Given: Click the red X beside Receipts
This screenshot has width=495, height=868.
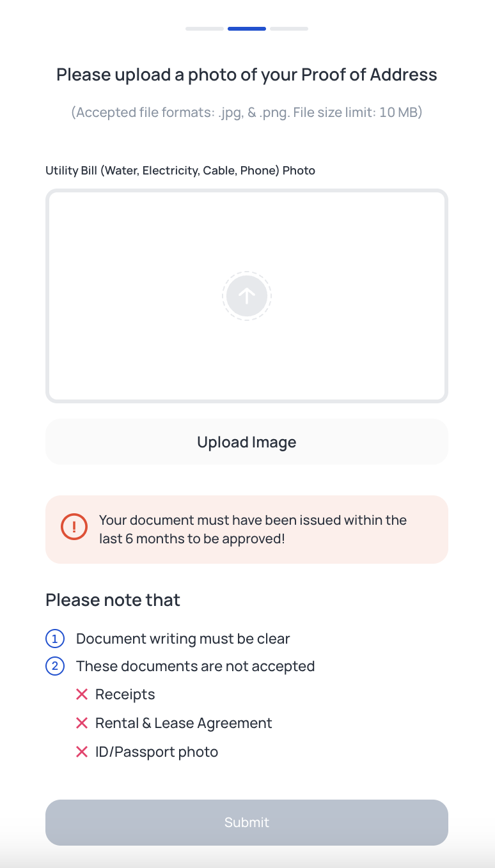Looking at the screenshot, I should pyautogui.click(x=82, y=694).
